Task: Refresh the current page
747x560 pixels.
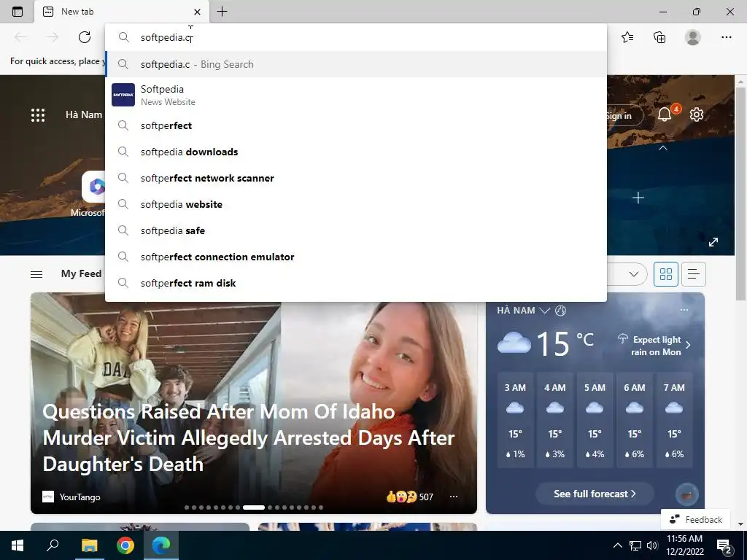Action: click(85, 37)
